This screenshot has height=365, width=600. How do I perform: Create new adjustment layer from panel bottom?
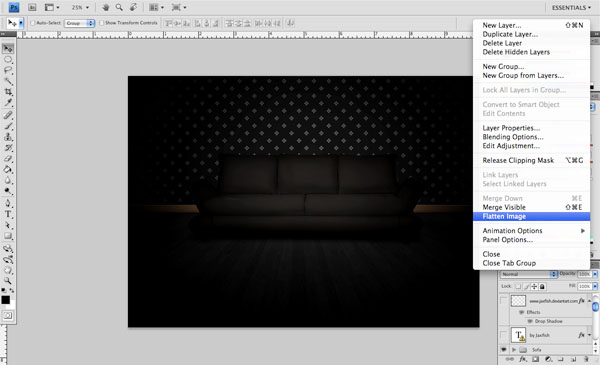coord(549,359)
